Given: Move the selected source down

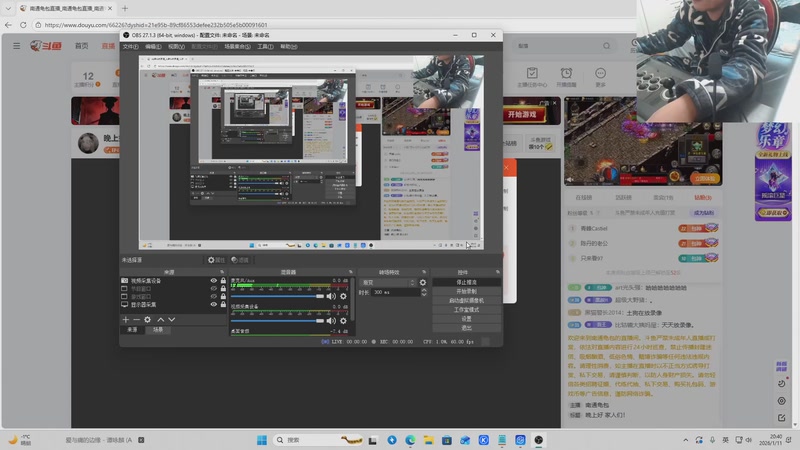Looking at the screenshot, I should click(171, 319).
